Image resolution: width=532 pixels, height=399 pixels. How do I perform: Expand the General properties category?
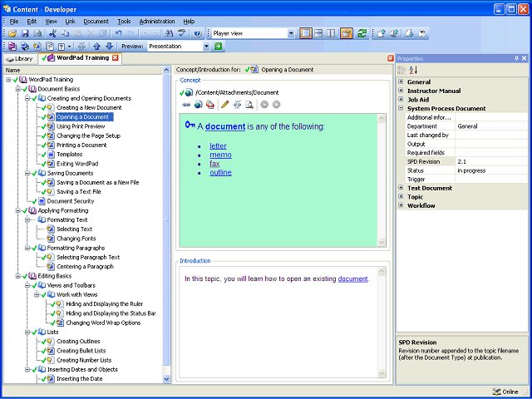(x=401, y=81)
